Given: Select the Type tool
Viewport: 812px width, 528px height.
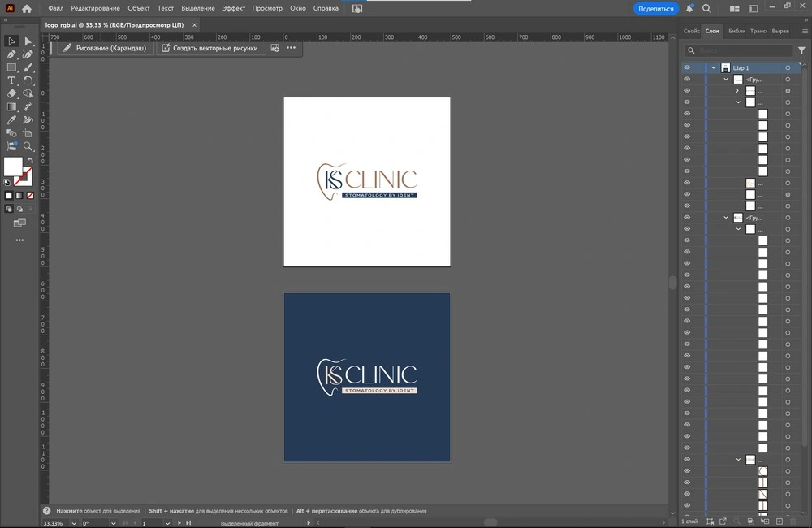Looking at the screenshot, I should coord(11,80).
